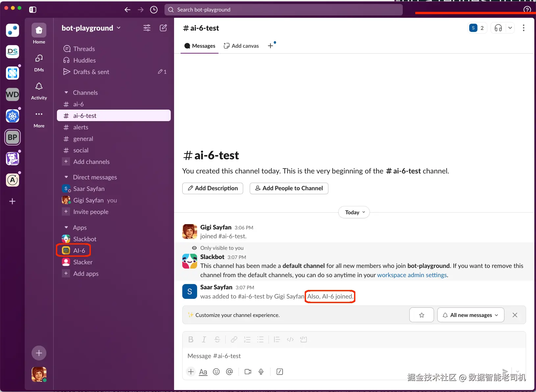Go back with the left arrow
Image resolution: width=536 pixels, height=392 pixels.
(x=127, y=10)
